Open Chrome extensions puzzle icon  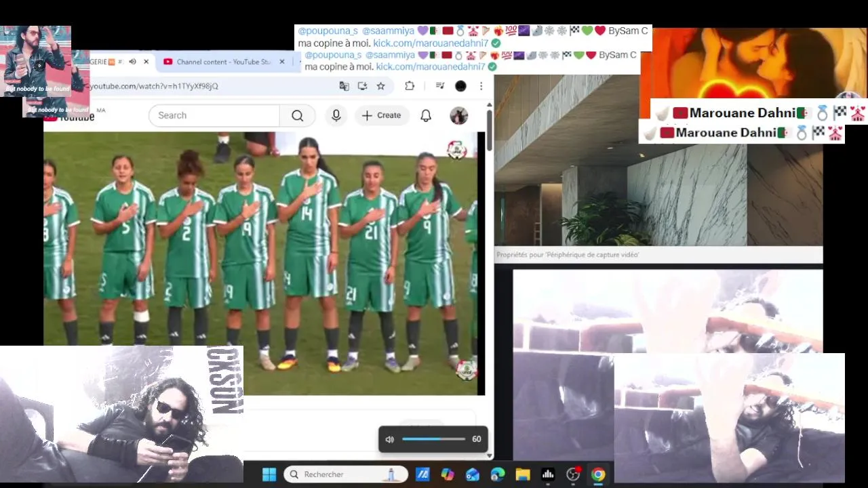point(410,86)
